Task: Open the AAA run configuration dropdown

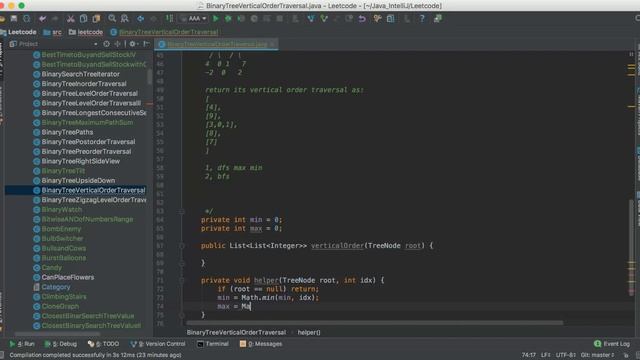Action: (194, 19)
